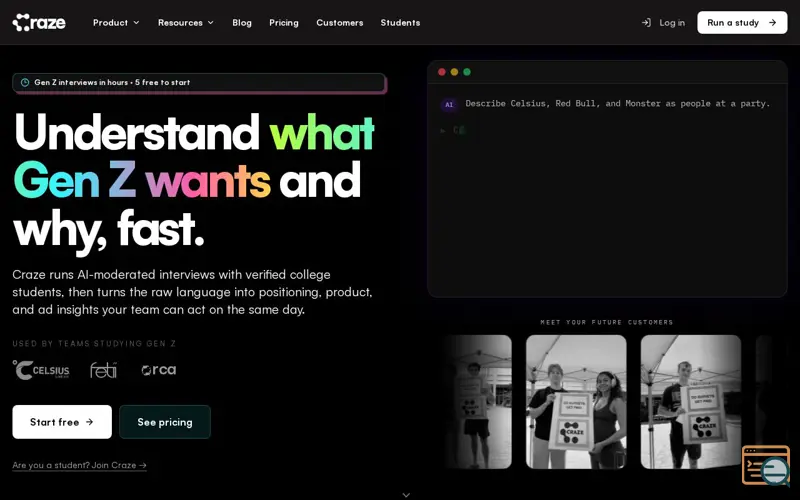This screenshot has height=500, width=800.
Task: Click the Meet Your Future Customers label
Action: (x=607, y=322)
